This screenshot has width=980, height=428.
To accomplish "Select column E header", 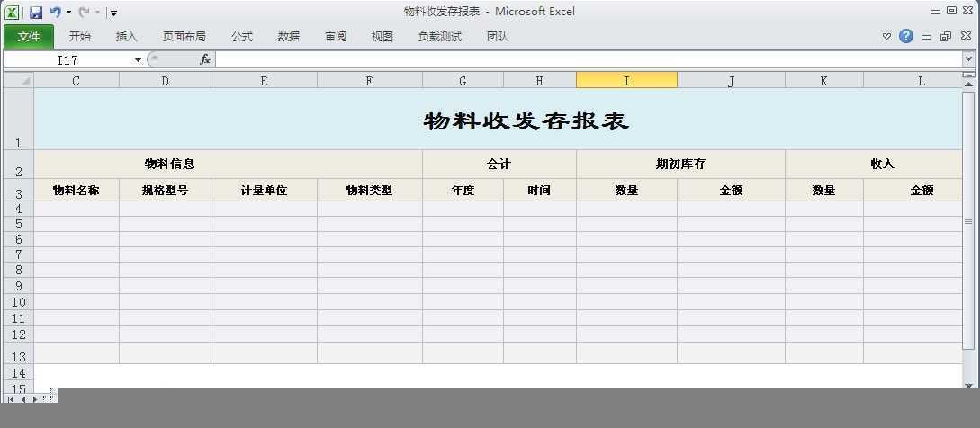I will tap(264, 81).
